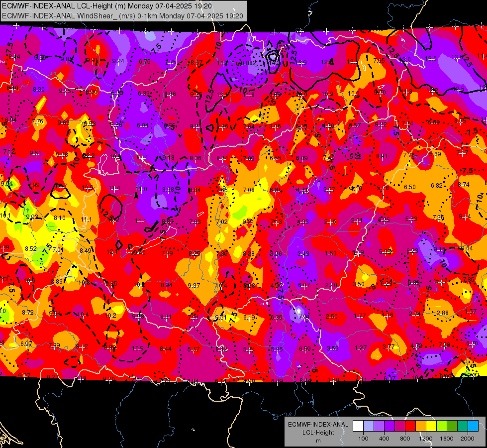The height and width of the screenshot is (448, 487).
Task: Click the map value 4.10
Action: [x=356, y=188]
